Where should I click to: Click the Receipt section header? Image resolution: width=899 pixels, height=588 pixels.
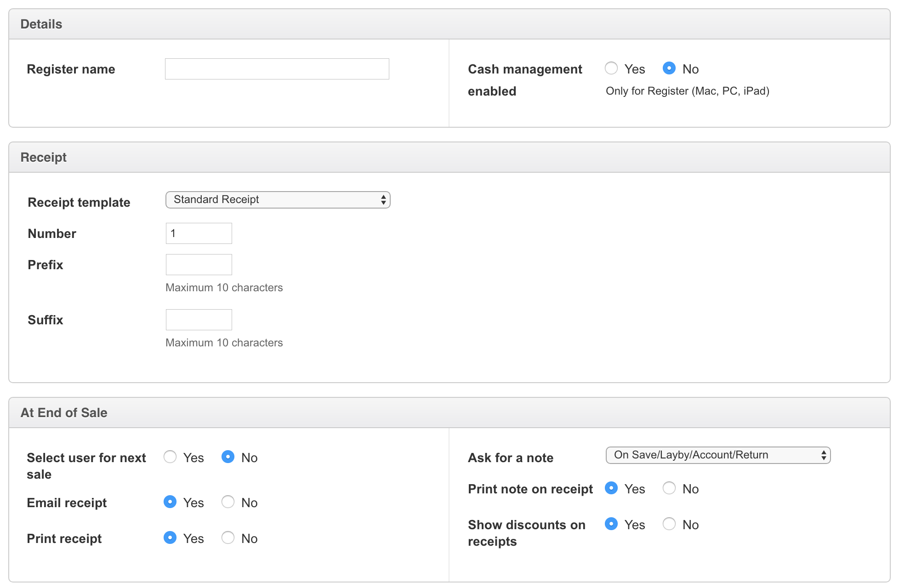point(44,158)
